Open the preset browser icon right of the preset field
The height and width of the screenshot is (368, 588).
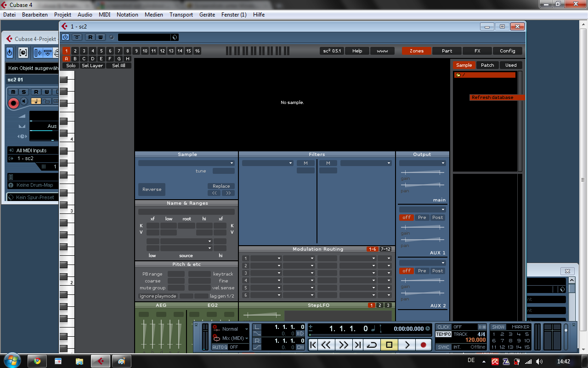pos(175,37)
